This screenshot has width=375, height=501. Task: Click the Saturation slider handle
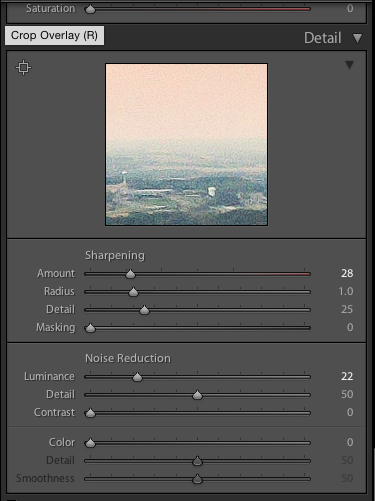tap(90, 9)
